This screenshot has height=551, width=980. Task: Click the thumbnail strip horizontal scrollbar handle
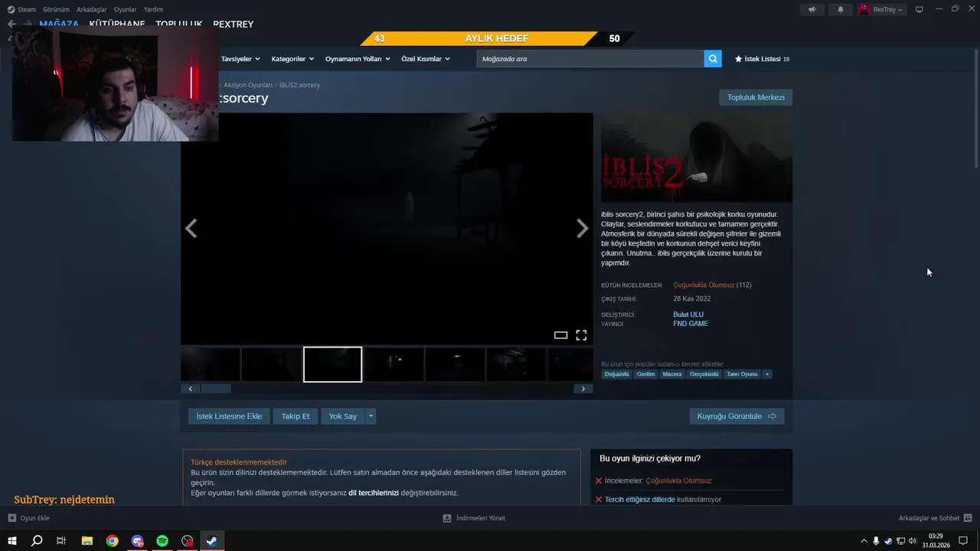pos(215,389)
